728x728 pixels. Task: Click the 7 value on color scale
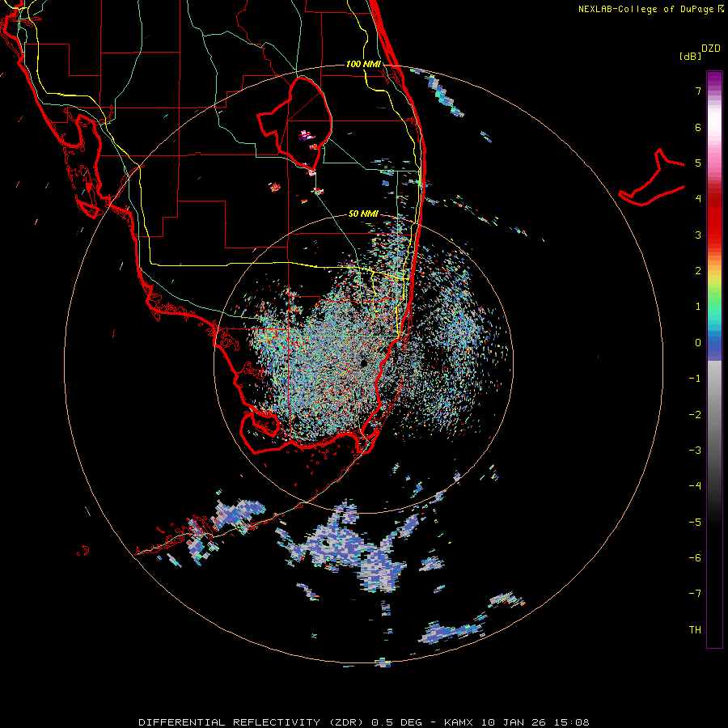click(698, 91)
